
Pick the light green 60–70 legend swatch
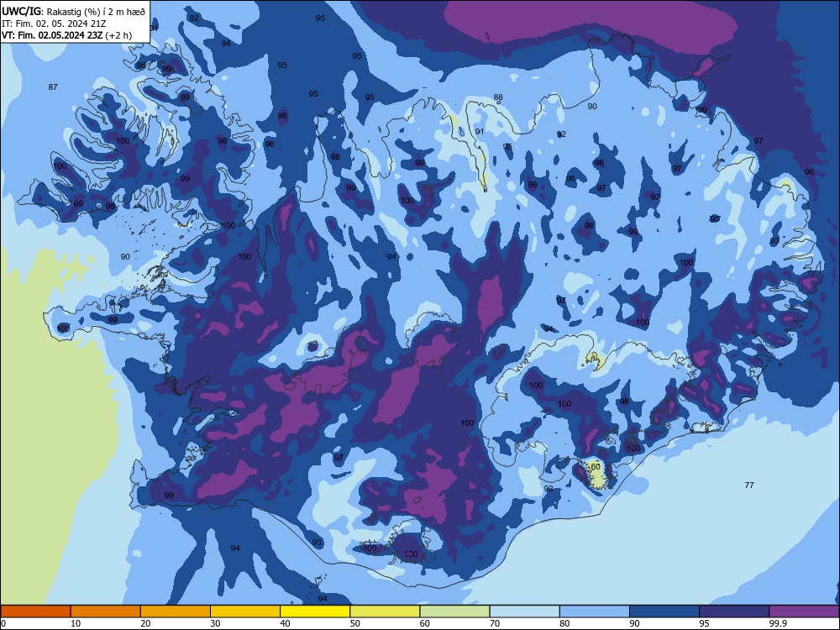454,612
